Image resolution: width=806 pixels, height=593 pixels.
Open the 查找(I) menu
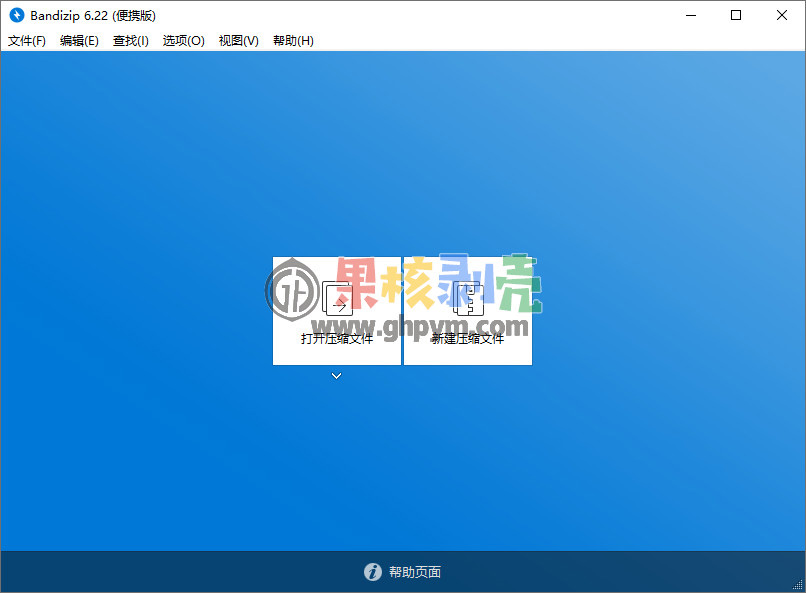pyautogui.click(x=130, y=41)
